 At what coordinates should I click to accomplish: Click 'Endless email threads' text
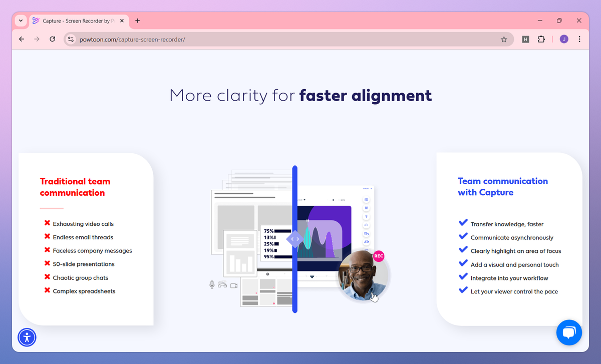(x=83, y=237)
